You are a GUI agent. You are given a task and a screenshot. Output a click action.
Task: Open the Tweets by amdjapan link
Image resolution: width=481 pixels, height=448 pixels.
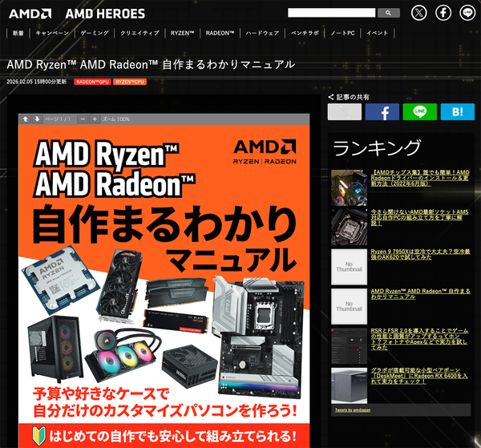point(353,410)
